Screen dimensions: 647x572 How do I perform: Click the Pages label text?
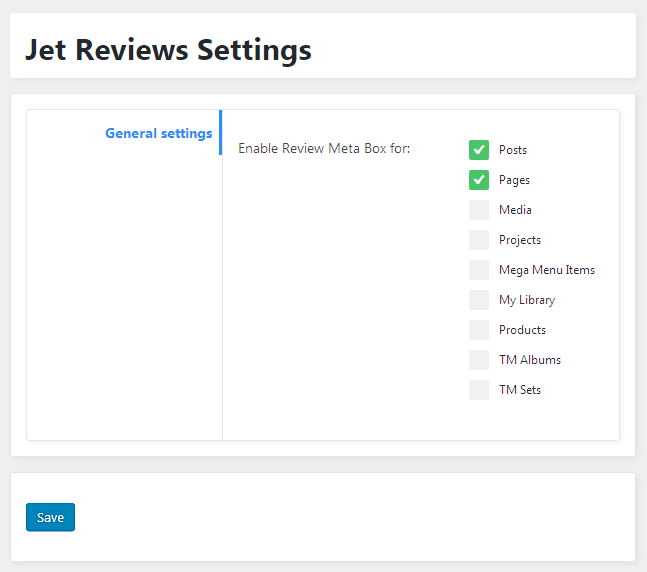tap(514, 180)
